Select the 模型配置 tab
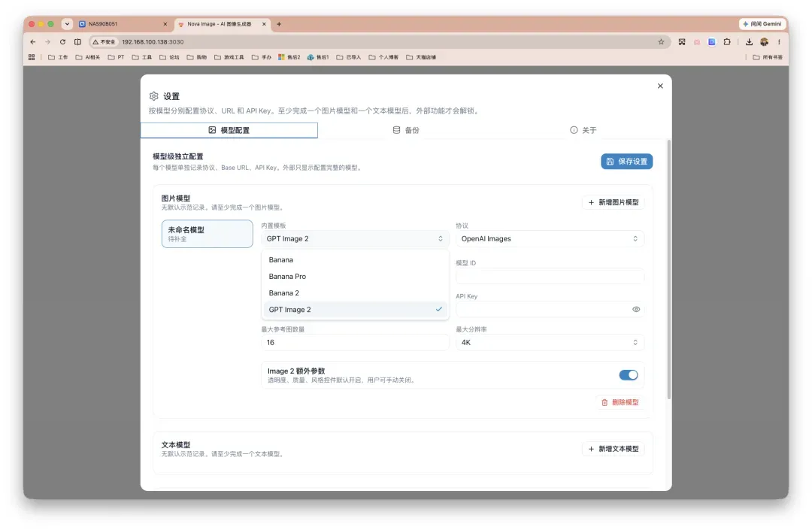812x530 pixels. (x=229, y=130)
